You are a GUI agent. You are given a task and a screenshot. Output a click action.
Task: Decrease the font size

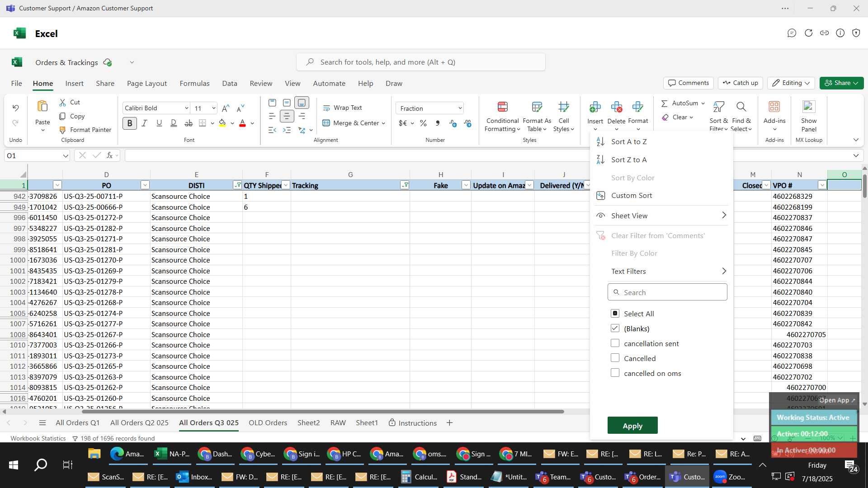(x=241, y=108)
